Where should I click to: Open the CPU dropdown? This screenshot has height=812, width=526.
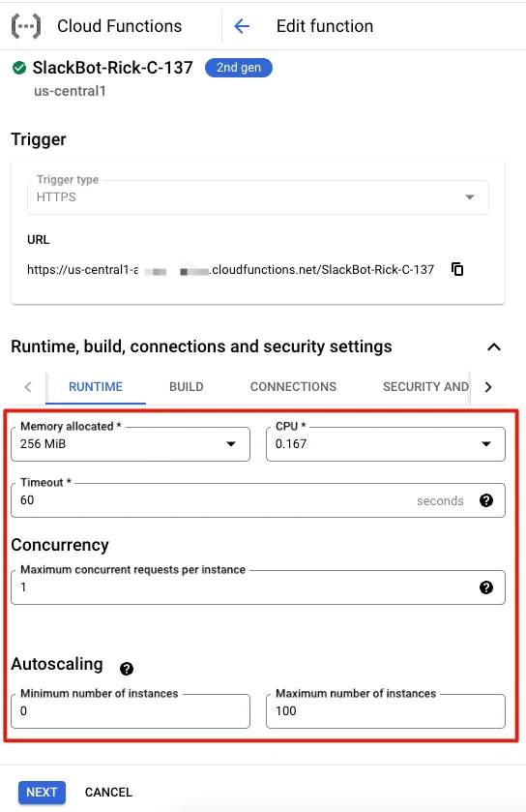pyautogui.click(x=386, y=444)
